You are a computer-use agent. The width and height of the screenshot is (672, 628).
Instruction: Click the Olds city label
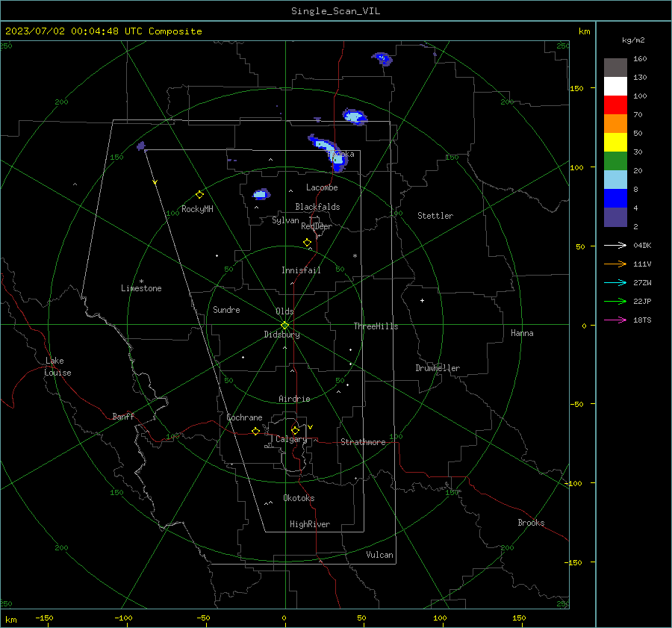pos(284,311)
